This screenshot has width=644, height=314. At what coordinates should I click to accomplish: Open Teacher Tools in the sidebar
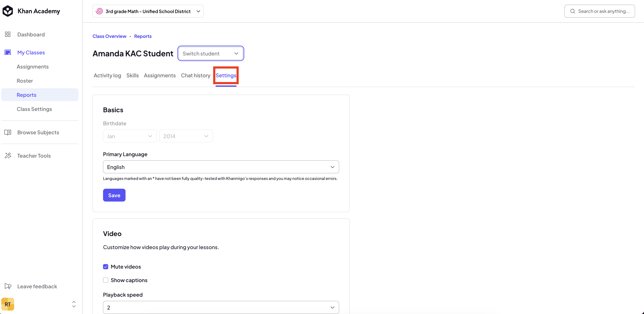(x=34, y=156)
